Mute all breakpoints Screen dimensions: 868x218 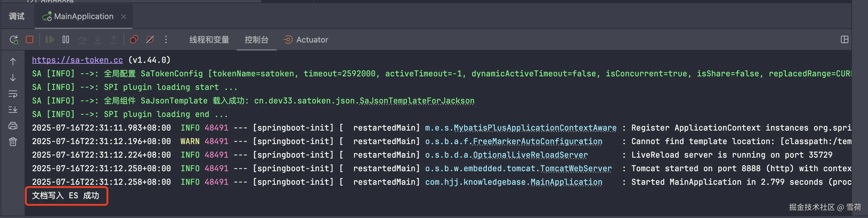click(150, 40)
